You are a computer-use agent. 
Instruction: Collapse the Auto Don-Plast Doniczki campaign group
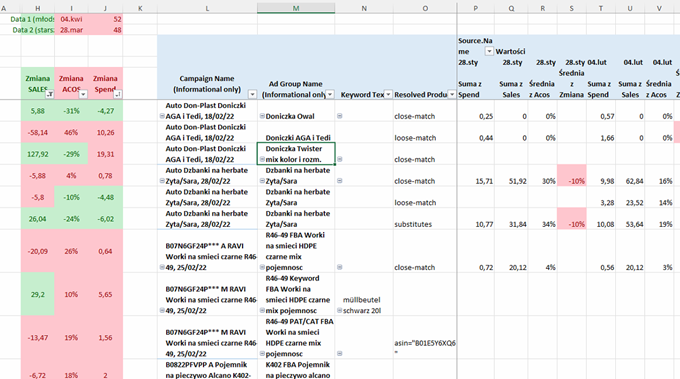pyautogui.click(x=162, y=116)
